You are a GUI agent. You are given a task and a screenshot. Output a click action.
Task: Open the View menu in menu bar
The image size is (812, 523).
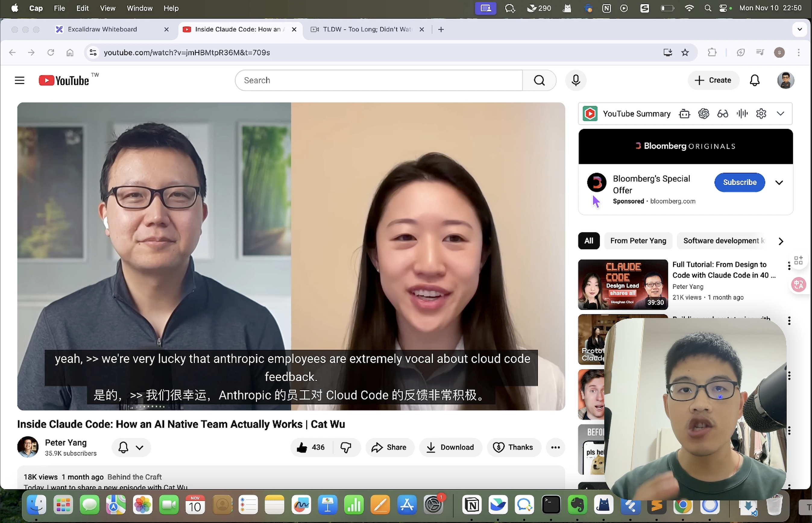(107, 8)
